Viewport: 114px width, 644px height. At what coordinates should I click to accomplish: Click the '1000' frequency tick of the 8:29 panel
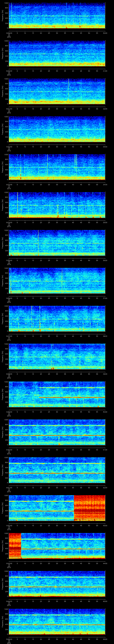point(6,3)
